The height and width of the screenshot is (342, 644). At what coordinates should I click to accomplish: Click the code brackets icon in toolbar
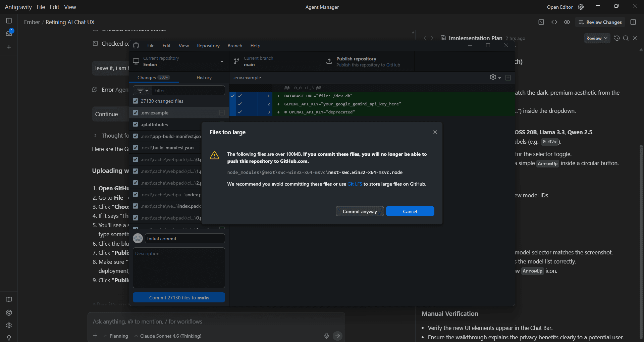(x=554, y=22)
